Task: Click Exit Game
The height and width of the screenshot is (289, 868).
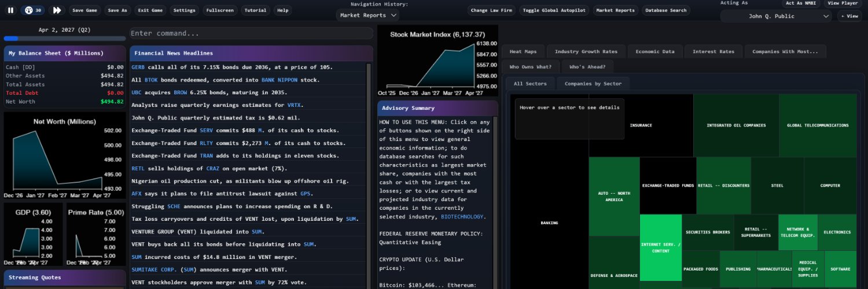Action: pos(150,10)
